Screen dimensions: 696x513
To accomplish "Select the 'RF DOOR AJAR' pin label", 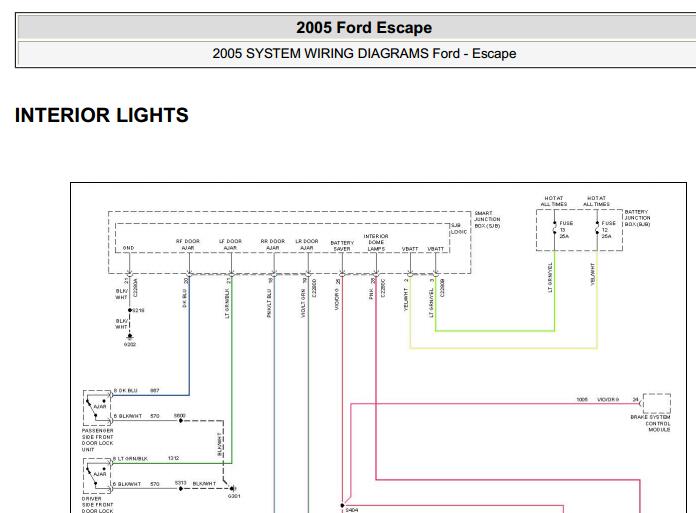I will [x=188, y=245].
